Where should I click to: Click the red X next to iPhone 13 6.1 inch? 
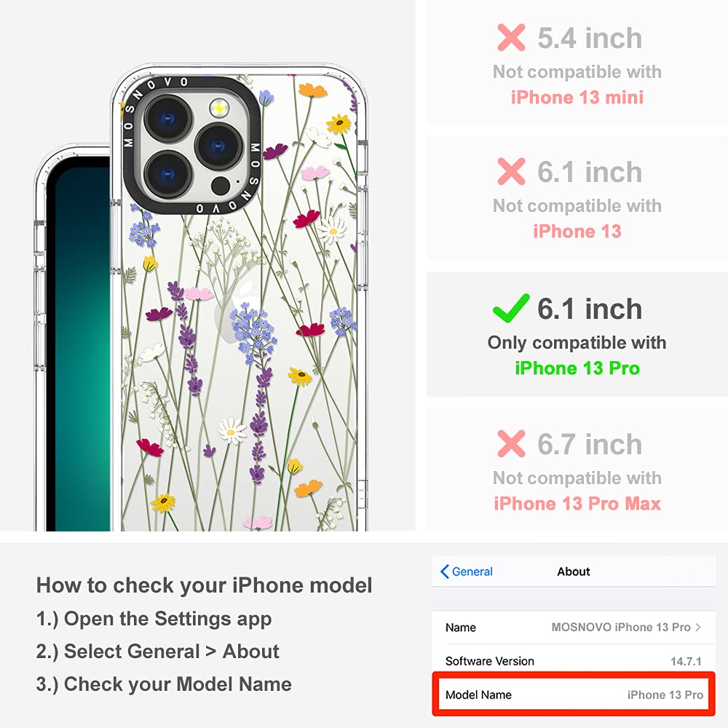tap(511, 171)
